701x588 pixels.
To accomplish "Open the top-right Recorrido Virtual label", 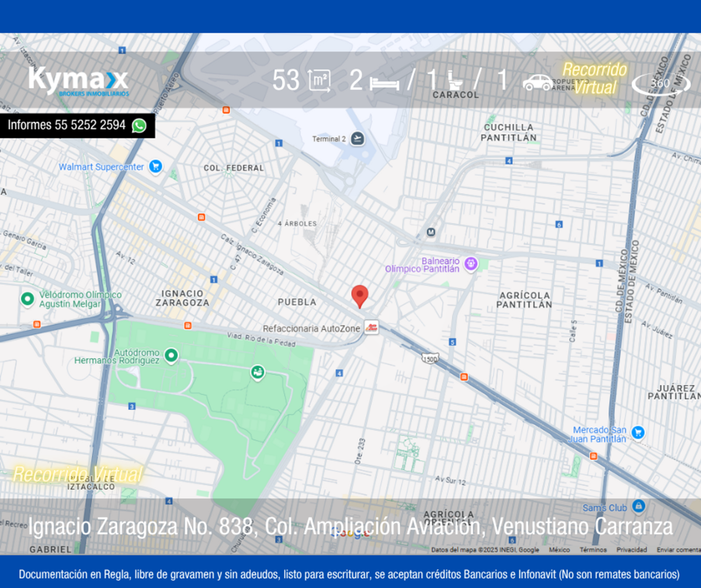I will 594,78.
